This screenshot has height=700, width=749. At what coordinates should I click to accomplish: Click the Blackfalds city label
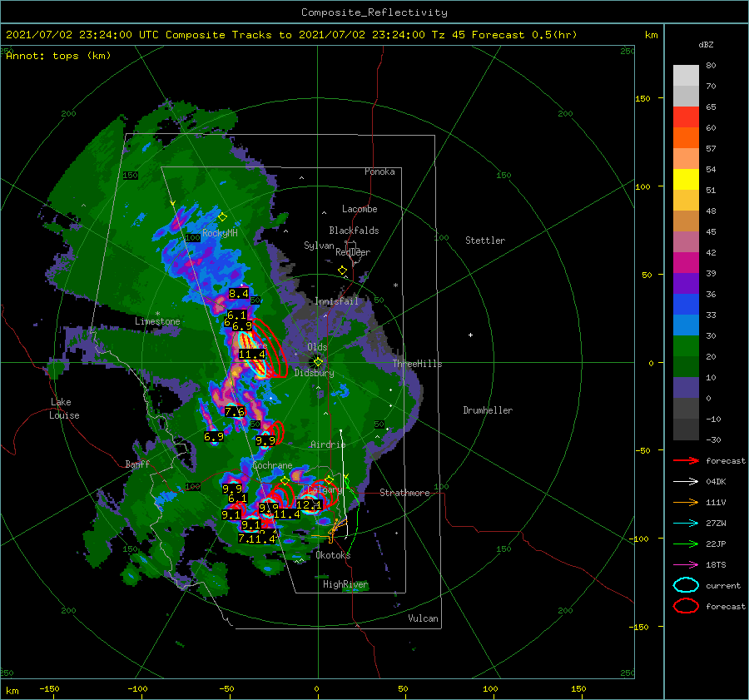coord(354,231)
